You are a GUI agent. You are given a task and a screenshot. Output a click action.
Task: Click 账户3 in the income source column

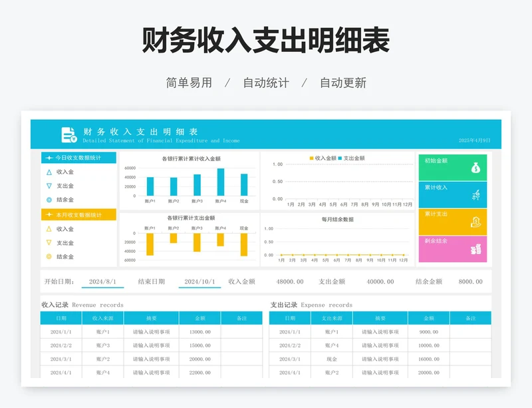[103, 345]
